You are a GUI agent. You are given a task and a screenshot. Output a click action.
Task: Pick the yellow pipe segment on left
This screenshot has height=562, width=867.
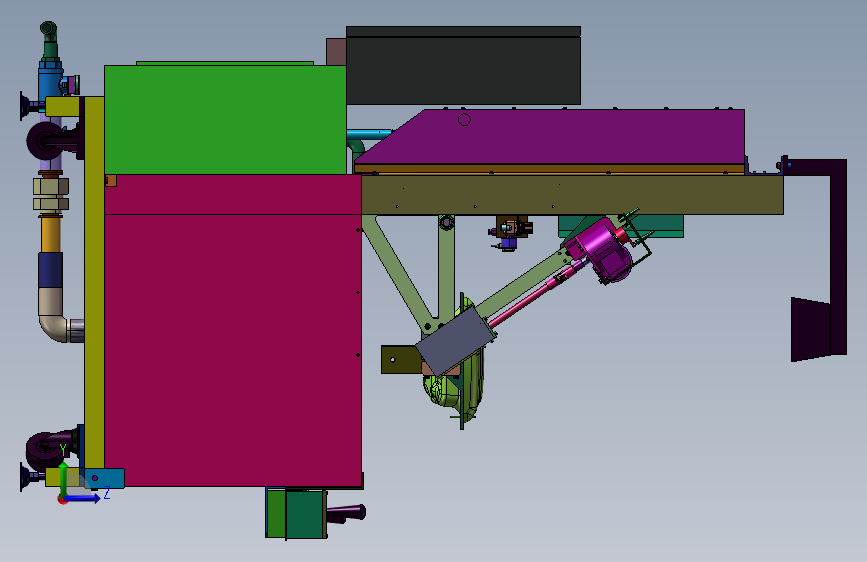point(51,235)
